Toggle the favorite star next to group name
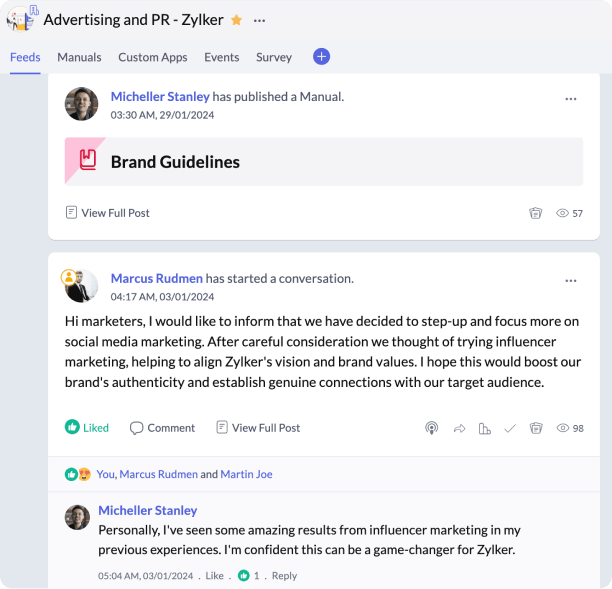Screen dimensions: 612x589 [236, 20]
